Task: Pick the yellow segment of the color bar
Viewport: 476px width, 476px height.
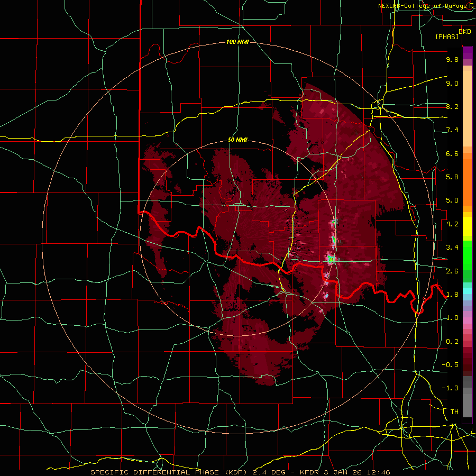Action: (467, 226)
